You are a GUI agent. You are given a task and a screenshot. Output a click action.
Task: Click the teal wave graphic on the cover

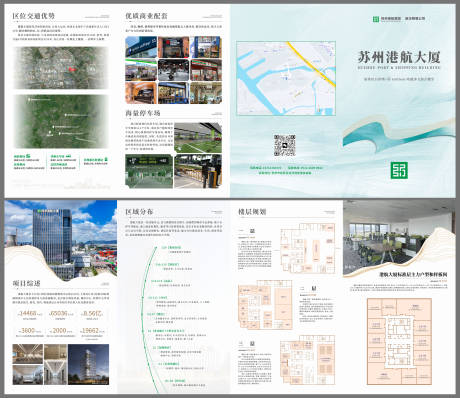399,135
